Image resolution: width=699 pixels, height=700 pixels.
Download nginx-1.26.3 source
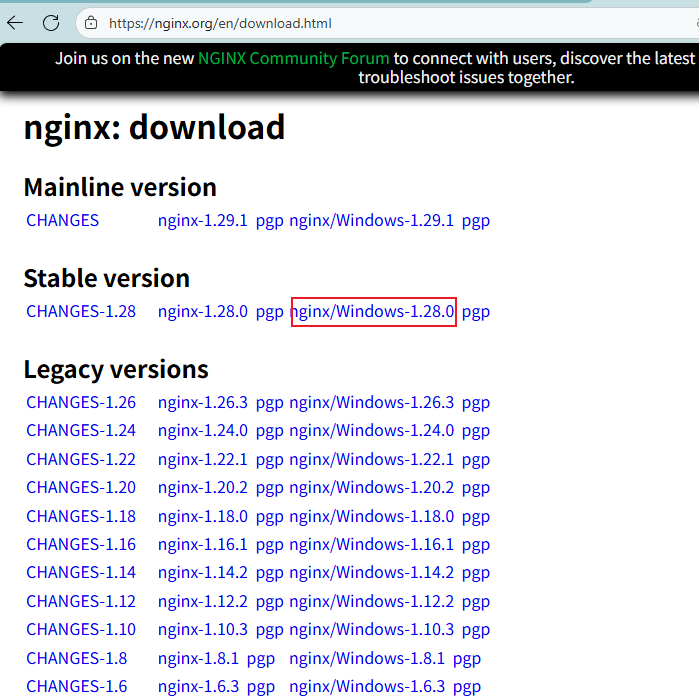pos(203,403)
